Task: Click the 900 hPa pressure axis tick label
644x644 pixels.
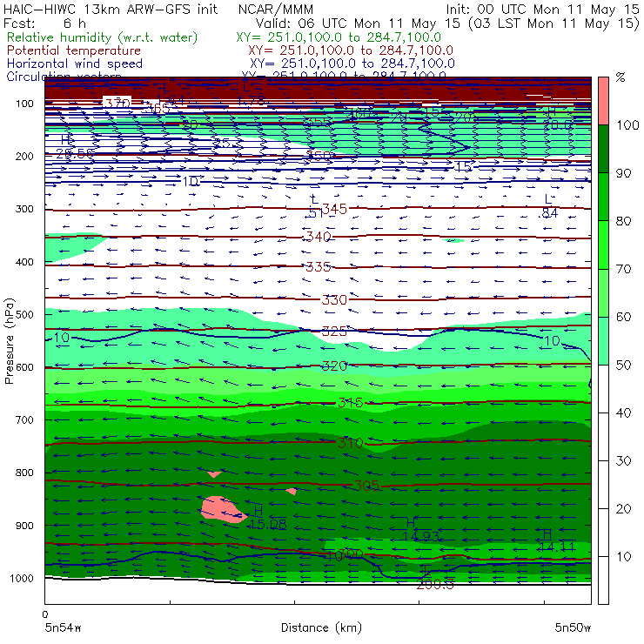Action: coord(24,526)
